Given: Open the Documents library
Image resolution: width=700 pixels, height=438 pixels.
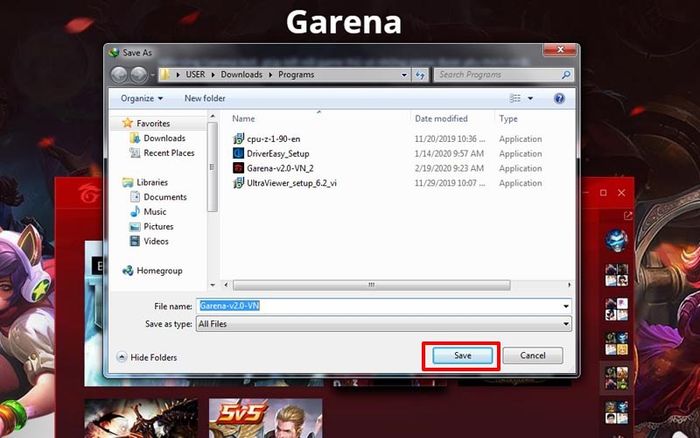Looking at the screenshot, I should [x=165, y=197].
